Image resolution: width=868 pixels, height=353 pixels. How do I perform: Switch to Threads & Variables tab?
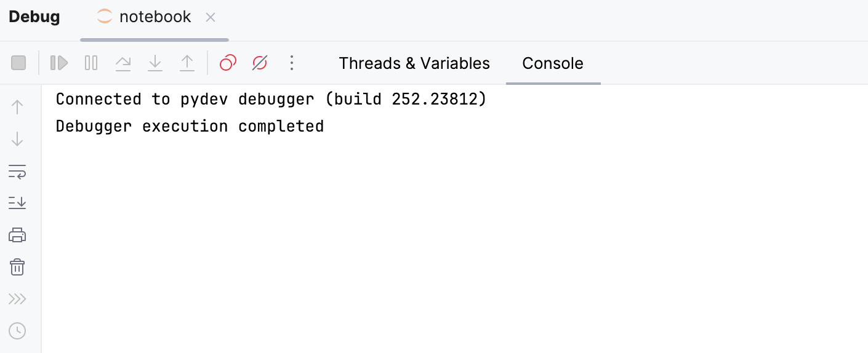coord(414,63)
